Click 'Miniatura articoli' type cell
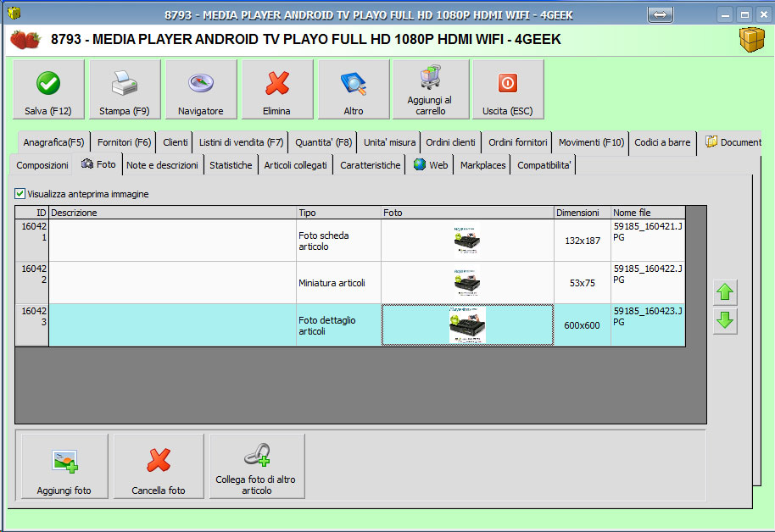775x532 pixels. click(338, 283)
